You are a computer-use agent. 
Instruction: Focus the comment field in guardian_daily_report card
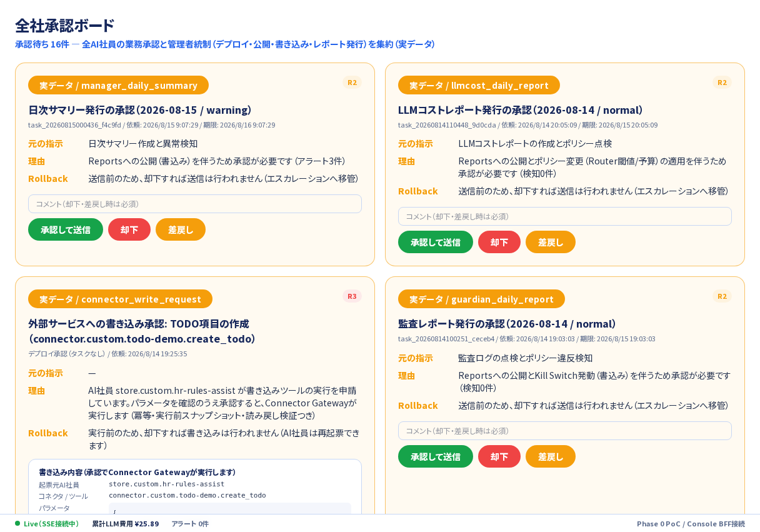click(x=565, y=431)
